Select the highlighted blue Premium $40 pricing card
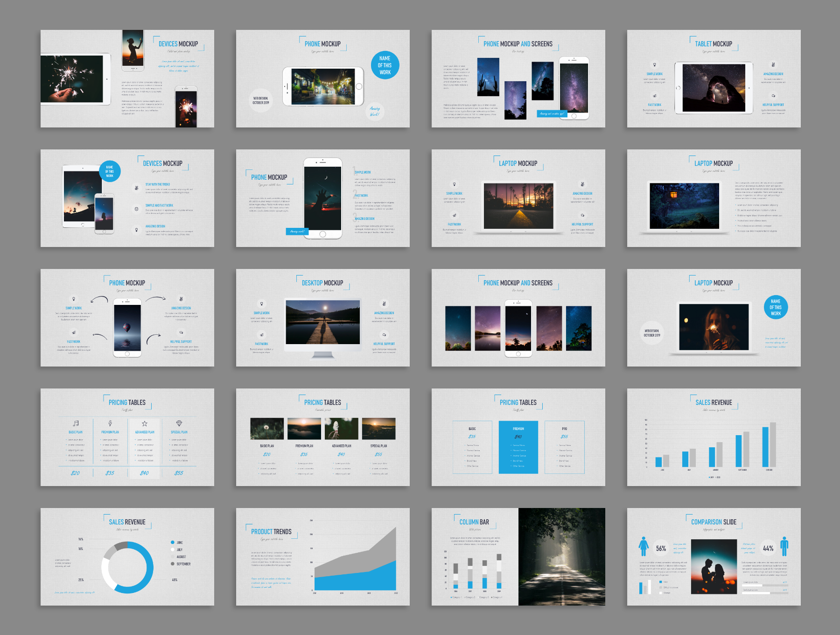840x635 pixels. click(518, 447)
